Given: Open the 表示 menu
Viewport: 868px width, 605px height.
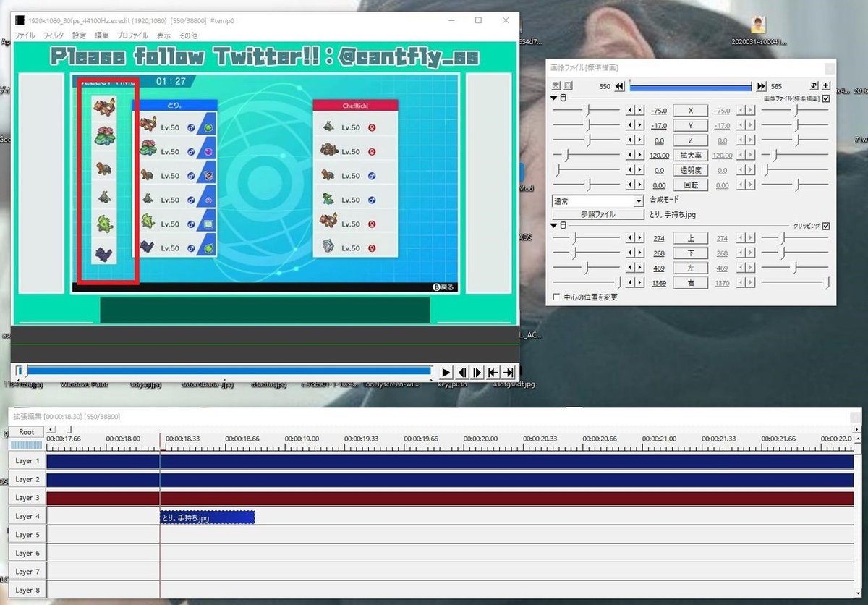Looking at the screenshot, I should coord(164,35).
